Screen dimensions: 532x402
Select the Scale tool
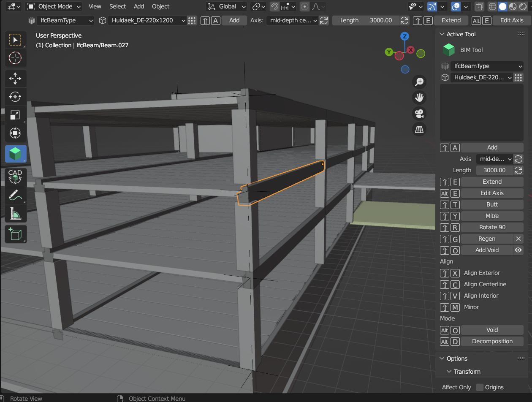pos(15,115)
